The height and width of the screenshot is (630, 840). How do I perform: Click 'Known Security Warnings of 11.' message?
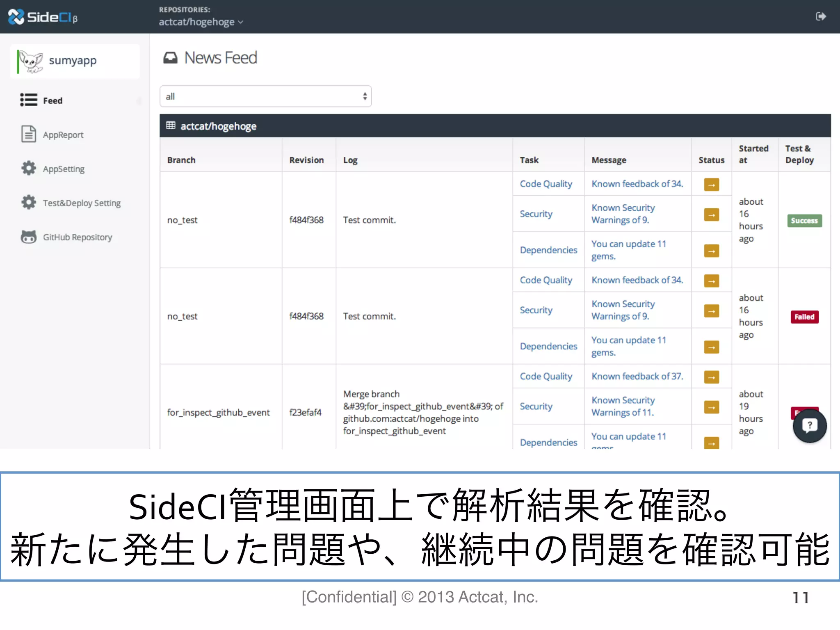pos(623,406)
